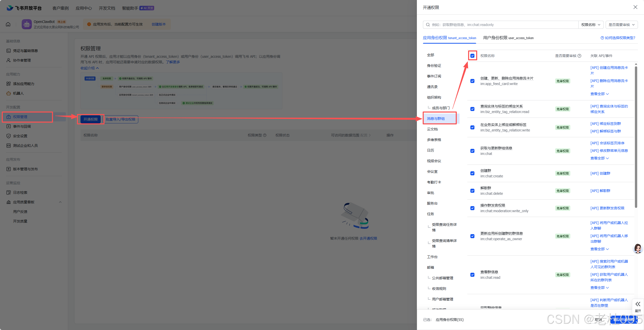644x330 pixels.
Task: Uncheck the 解散群 im:chat:delete permission
Action: pyautogui.click(x=472, y=191)
